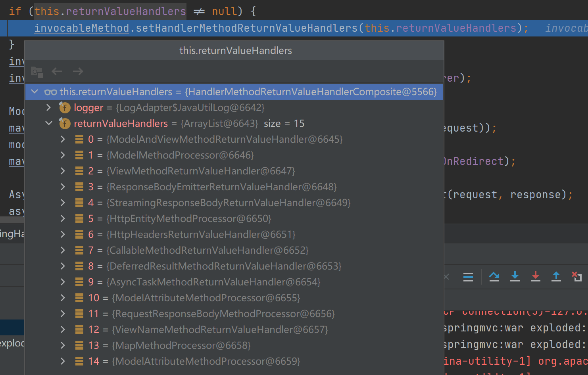Expand the logger field node
588x375 pixels.
coord(48,107)
